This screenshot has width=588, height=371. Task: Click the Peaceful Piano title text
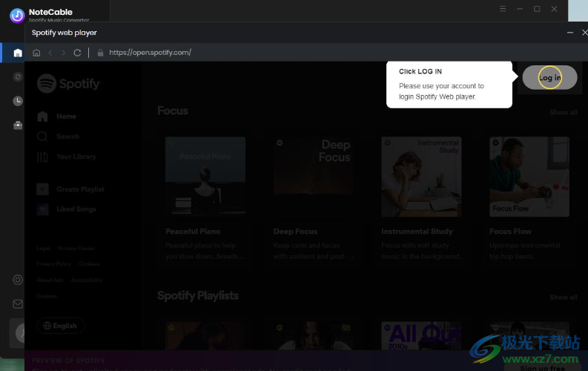tap(193, 232)
